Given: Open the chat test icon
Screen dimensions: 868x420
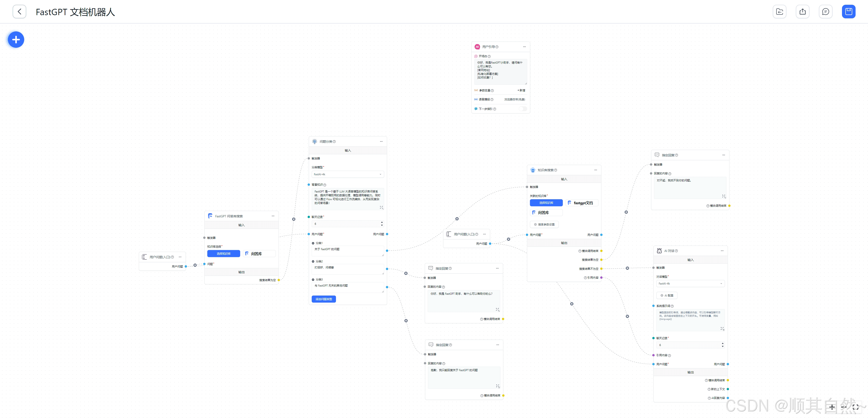Looking at the screenshot, I should [825, 12].
